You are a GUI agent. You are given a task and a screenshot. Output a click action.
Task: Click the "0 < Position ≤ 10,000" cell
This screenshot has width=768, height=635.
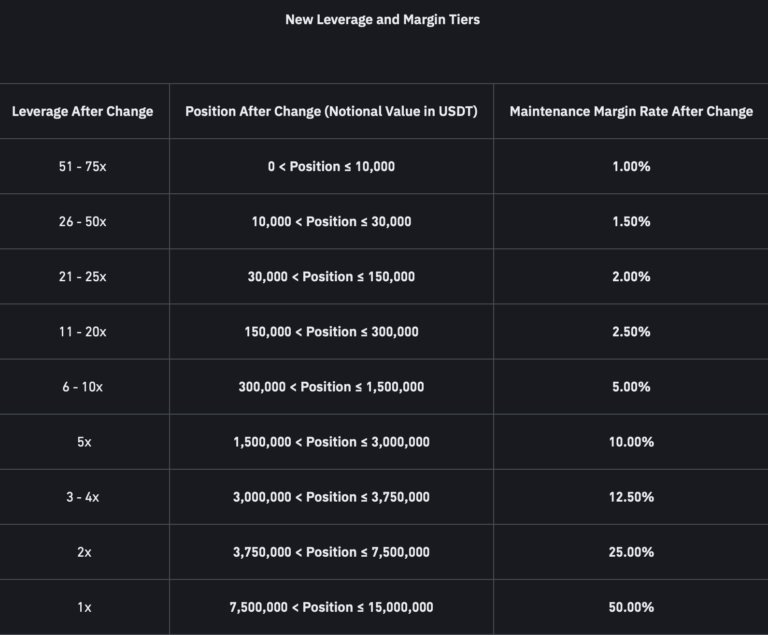331,166
